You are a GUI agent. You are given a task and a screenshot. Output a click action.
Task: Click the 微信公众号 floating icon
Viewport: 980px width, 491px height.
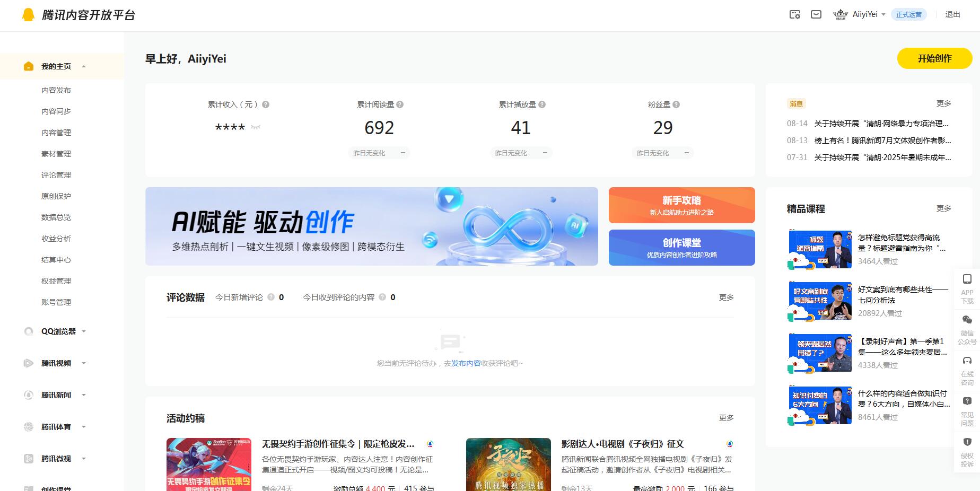[967, 320]
